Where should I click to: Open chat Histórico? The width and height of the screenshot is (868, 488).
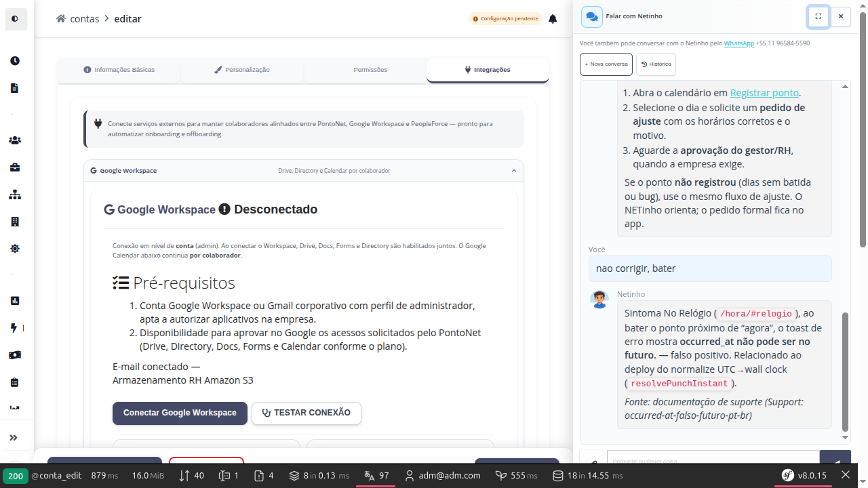[x=656, y=64]
